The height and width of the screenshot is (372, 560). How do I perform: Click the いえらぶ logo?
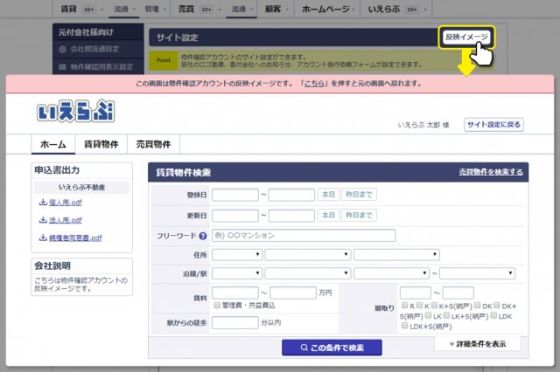coord(76,111)
